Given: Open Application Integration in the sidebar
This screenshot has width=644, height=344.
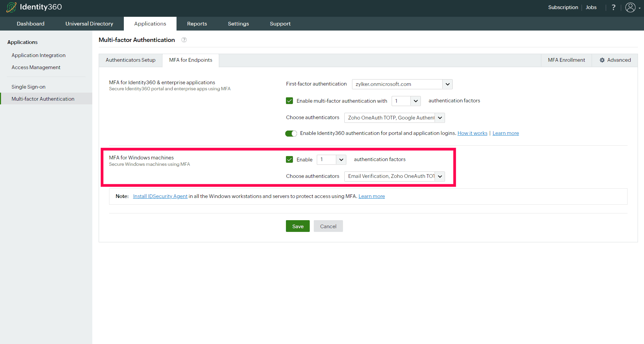Looking at the screenshot, I should 39,55.
